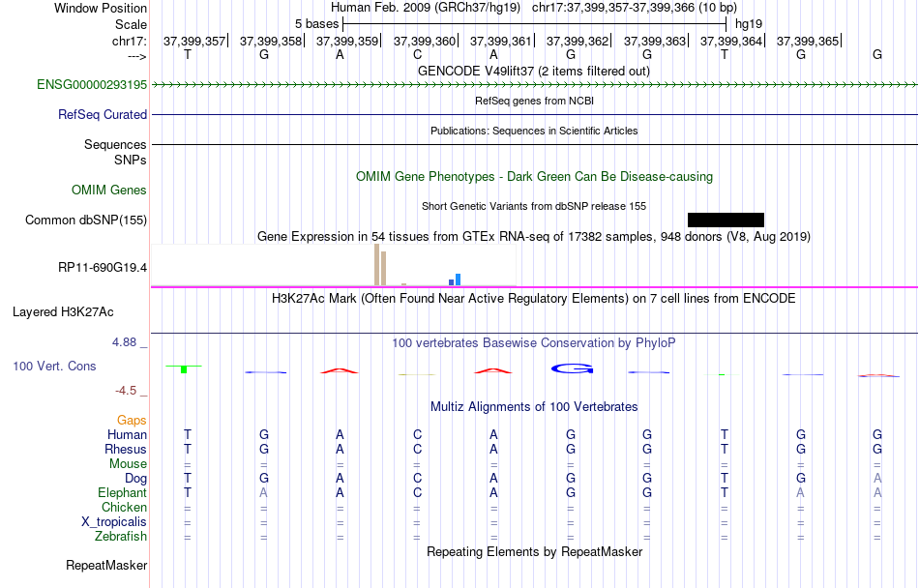Click the Chicken species row label

click(x=124, y=507)
